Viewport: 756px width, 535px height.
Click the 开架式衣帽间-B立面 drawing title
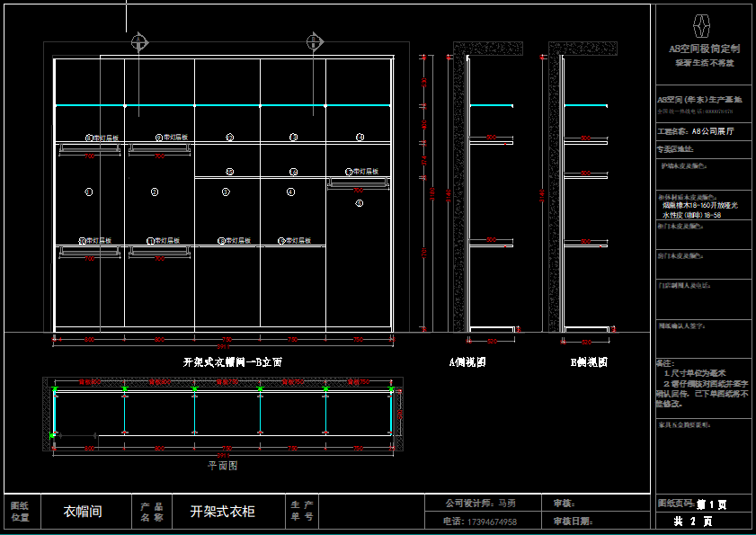click(x=233, y=362)
